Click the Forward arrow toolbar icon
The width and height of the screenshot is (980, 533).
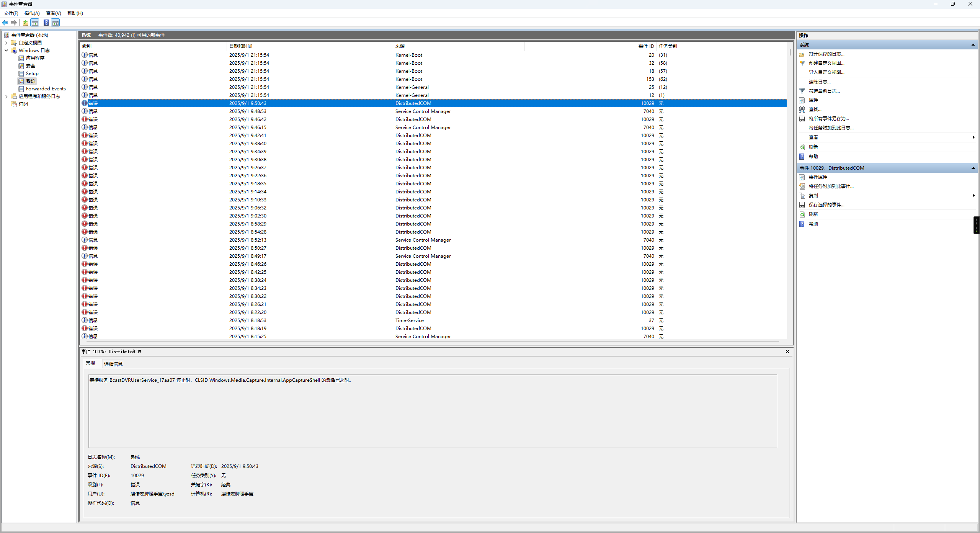pos(14,23)
